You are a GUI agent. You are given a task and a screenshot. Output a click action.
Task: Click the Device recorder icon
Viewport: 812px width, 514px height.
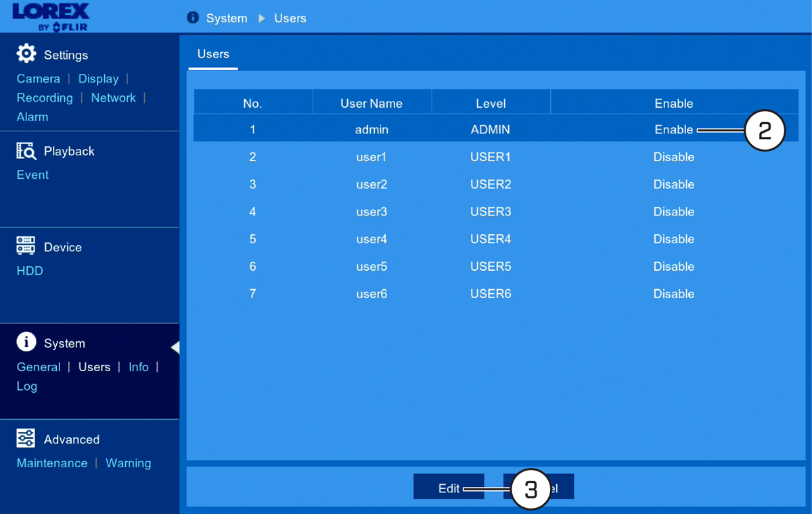pos(26,246)
